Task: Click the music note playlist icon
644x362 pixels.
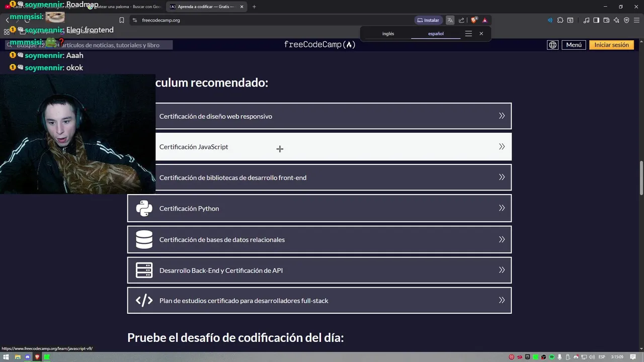Action: coord(587,20)
